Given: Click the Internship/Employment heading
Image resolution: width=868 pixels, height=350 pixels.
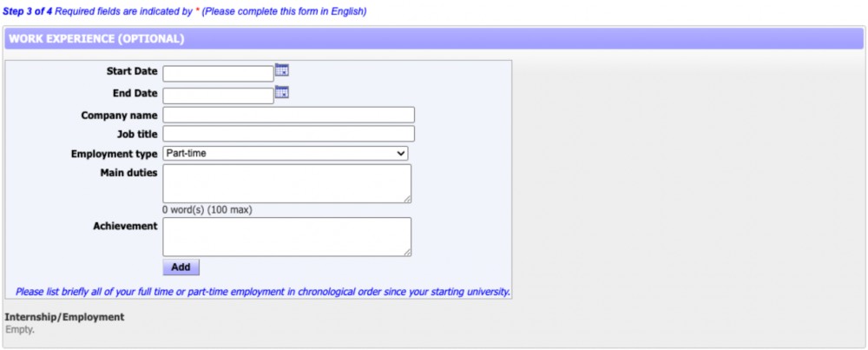Looking at the screenshot, I should point(64,317).
